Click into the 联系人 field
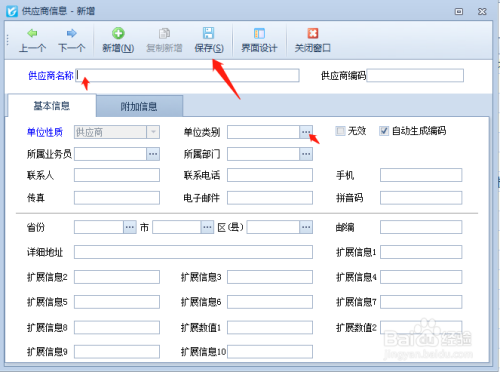The image size is (500, 372). pyautogui.click(x=117, y=175)
